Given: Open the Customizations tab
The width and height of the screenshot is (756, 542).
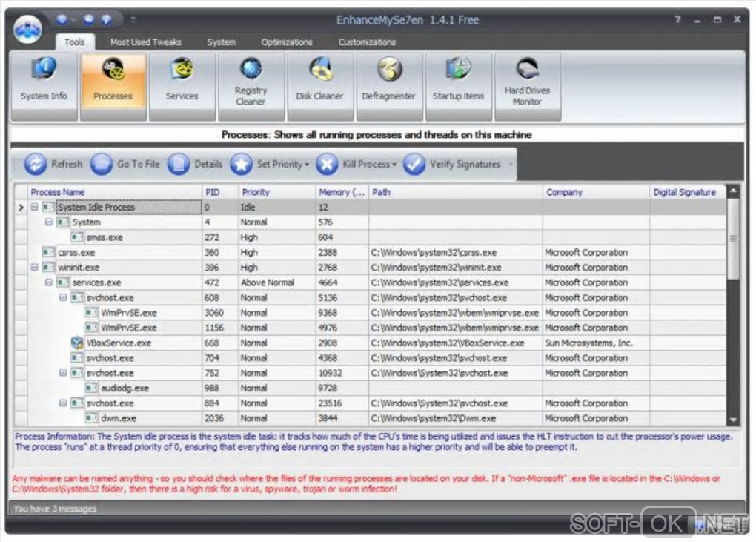Looking at the screenshot, I should click(367, 42).
